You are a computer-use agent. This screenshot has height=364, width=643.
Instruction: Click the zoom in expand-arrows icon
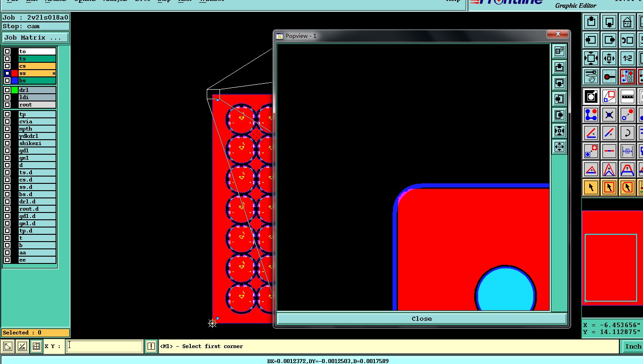coord(591,58)
